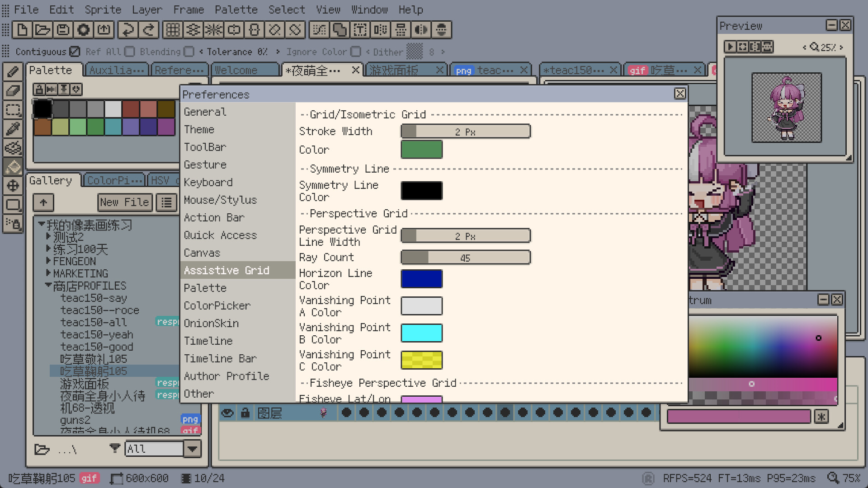Image resolution: width=868 pixels, height=488 pixels.
Task: Click the Undo icon in the toolbar
Action: click(x=128, y=30)
